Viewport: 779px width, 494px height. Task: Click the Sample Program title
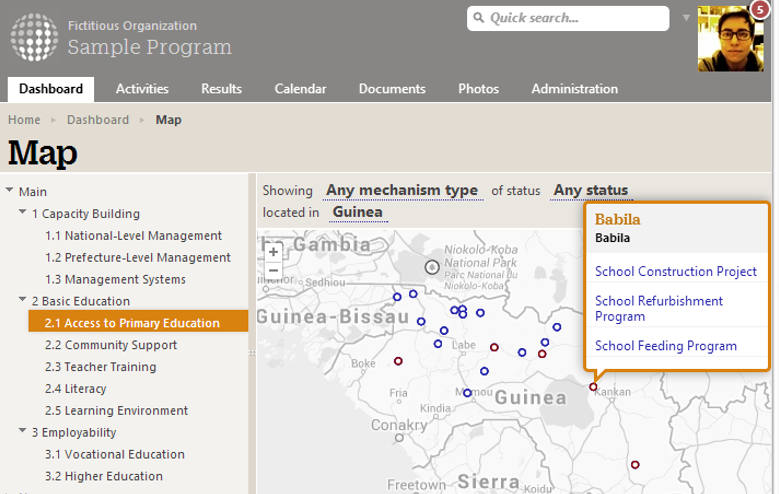click(150, 47)
